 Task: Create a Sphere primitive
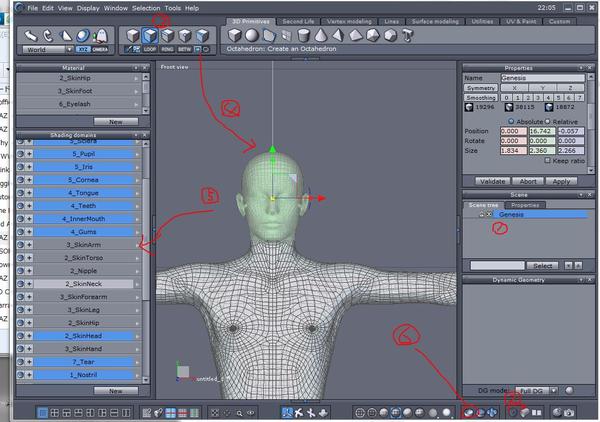[x=252, y=36]
